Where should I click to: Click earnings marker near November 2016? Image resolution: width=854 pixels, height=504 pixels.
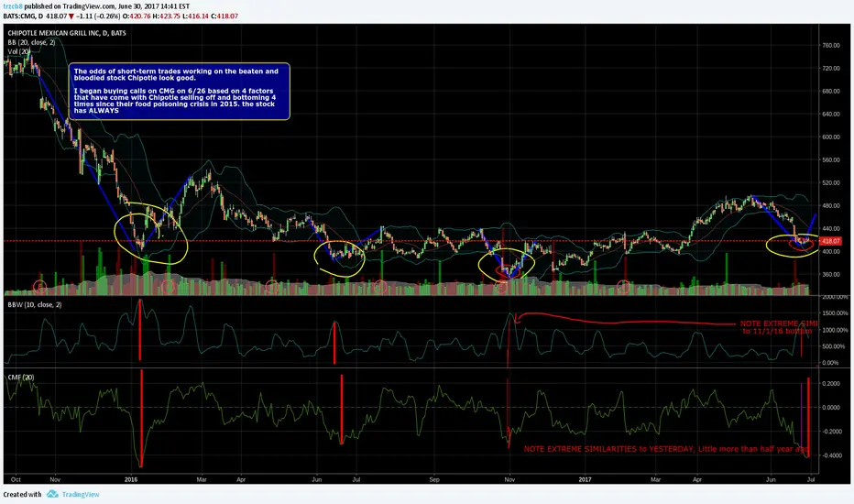click(501, 286)
